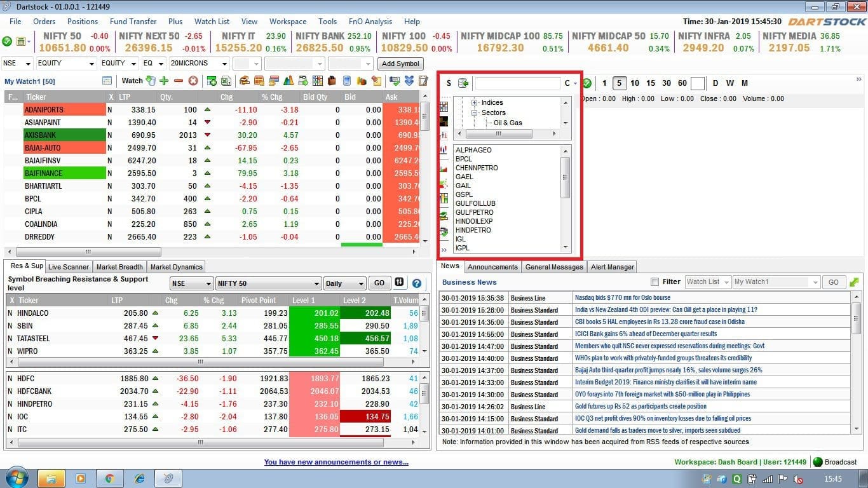868x488 pixels.
Task: Click the black swap icon next to GO
Action: click(x=399, y=283)
